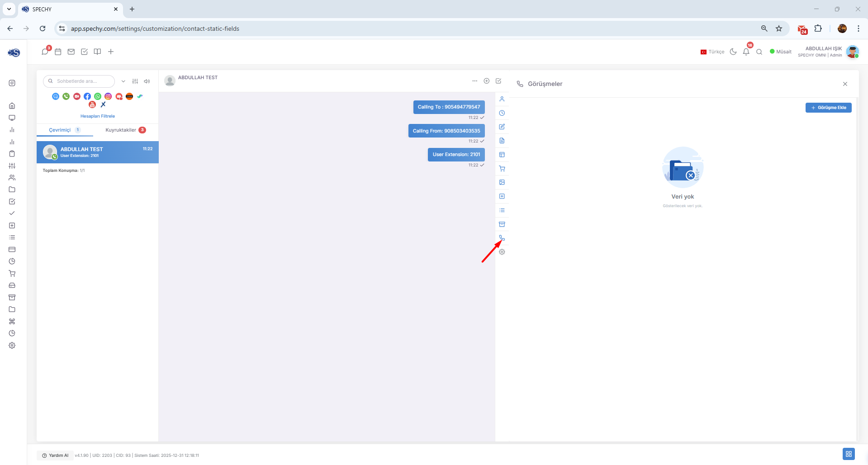Open settings gear in chat side strip

click(x=502, y=252)
